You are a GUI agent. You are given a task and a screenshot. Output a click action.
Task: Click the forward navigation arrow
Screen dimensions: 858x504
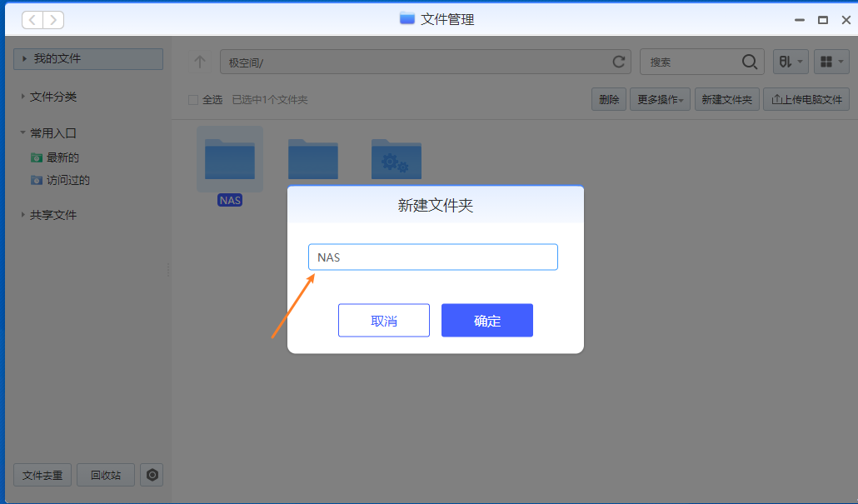coord(52,20)
